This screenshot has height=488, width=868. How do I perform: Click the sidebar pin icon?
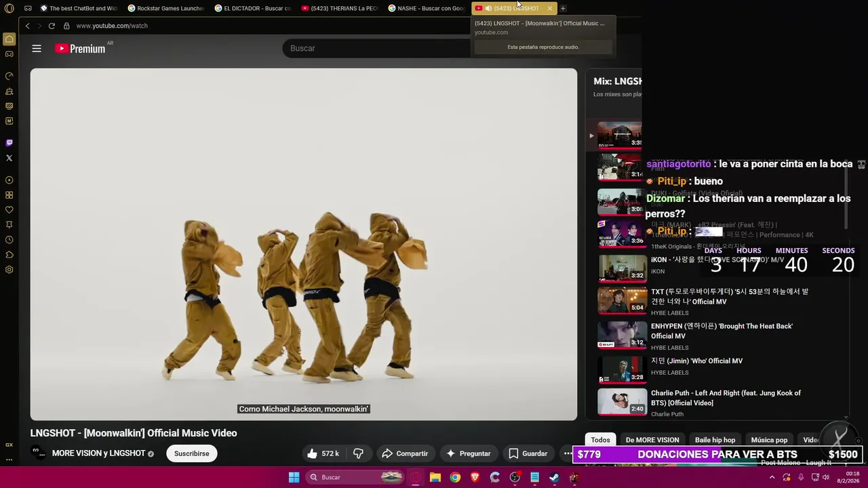[x=9, y=225]
